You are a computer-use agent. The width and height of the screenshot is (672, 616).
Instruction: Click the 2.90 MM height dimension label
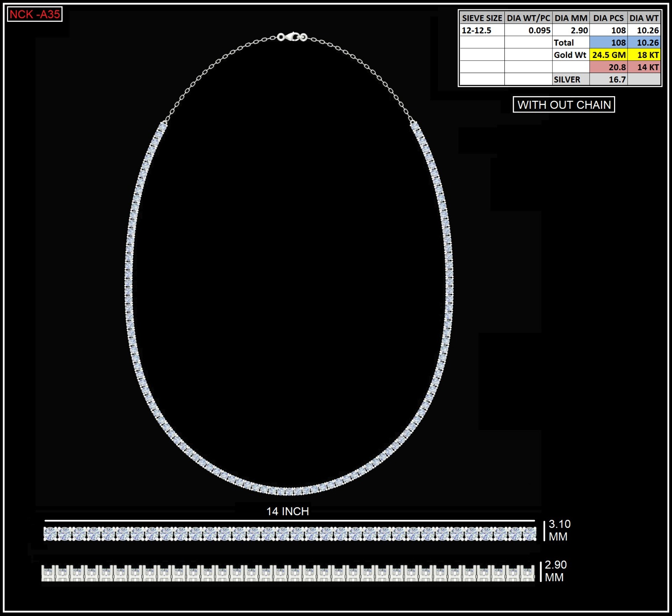tap(555, 571)
